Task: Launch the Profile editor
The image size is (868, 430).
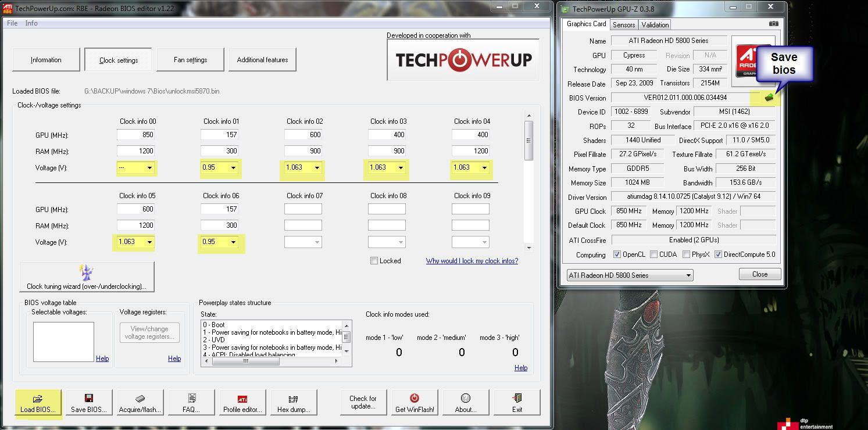Action: 242,402
